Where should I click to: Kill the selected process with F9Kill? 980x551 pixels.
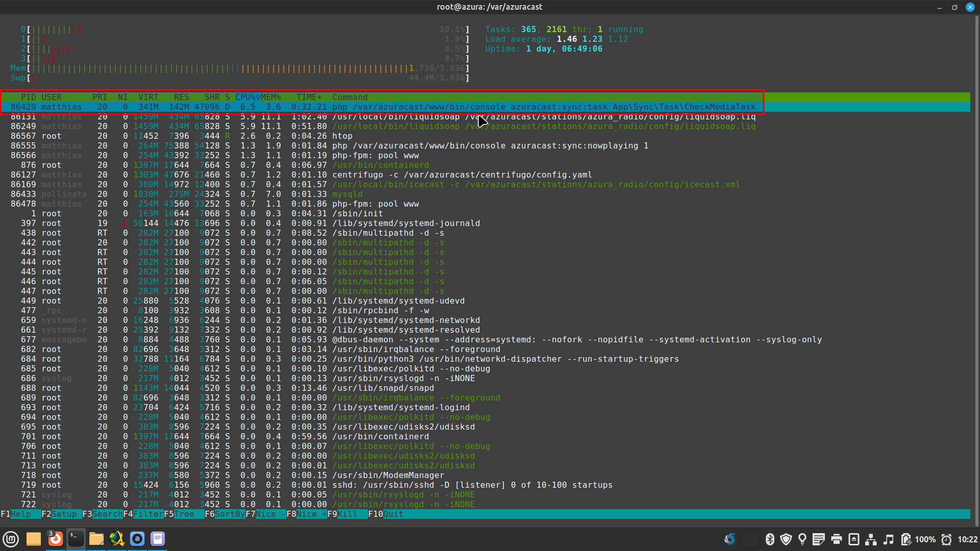341,514
